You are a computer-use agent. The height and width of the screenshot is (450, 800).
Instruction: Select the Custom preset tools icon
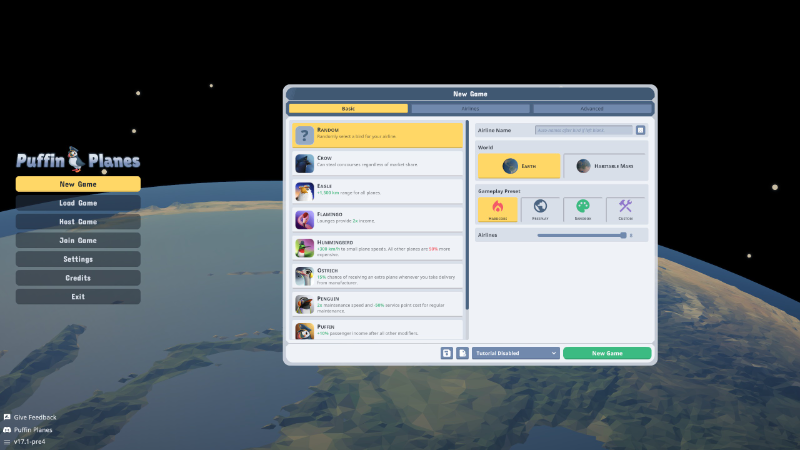(x=626, y=206)
